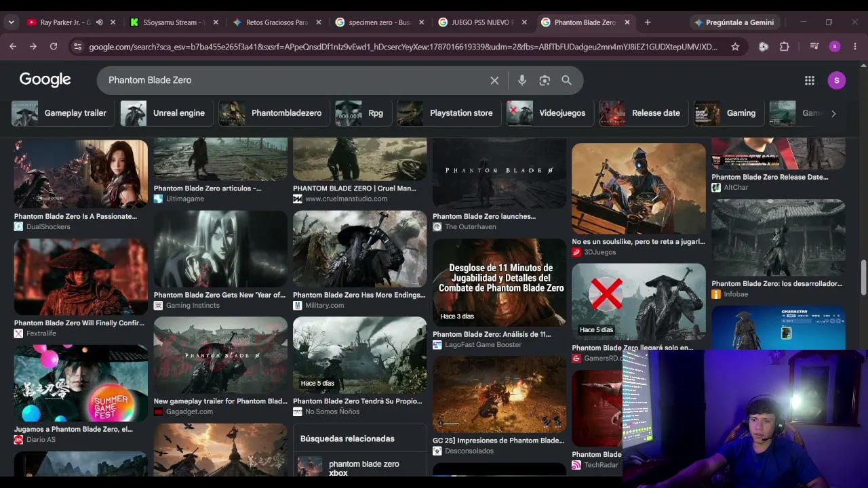The height and width of the screenshot is (488, 868).
Task: View site information icon in address bar
Action: [x=77, y=47]
